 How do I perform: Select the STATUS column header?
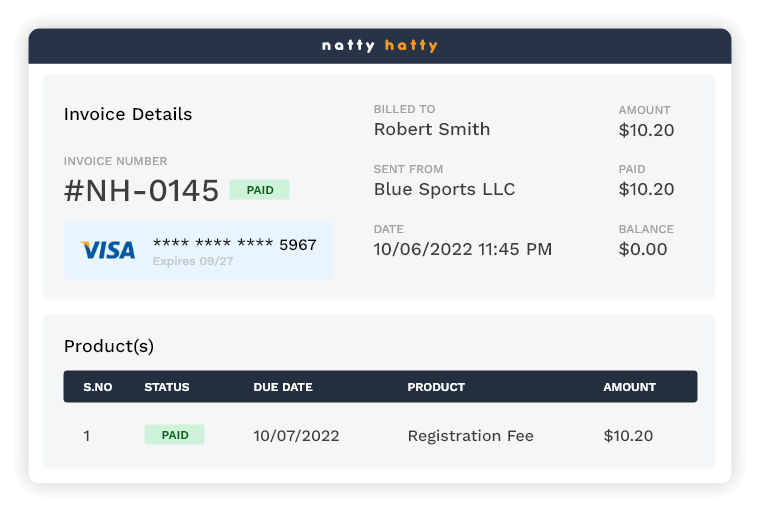click(166, 387)
